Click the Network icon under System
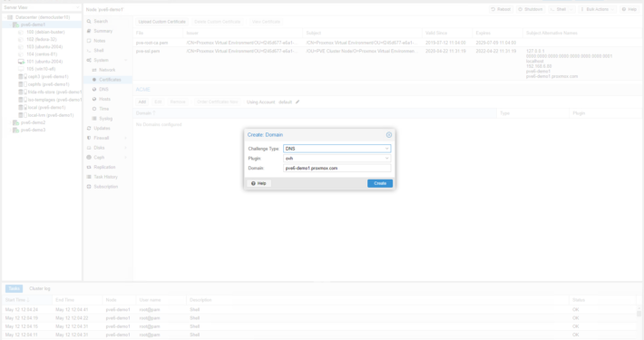Viewport: 644px width, 340px height. (94, 70)
